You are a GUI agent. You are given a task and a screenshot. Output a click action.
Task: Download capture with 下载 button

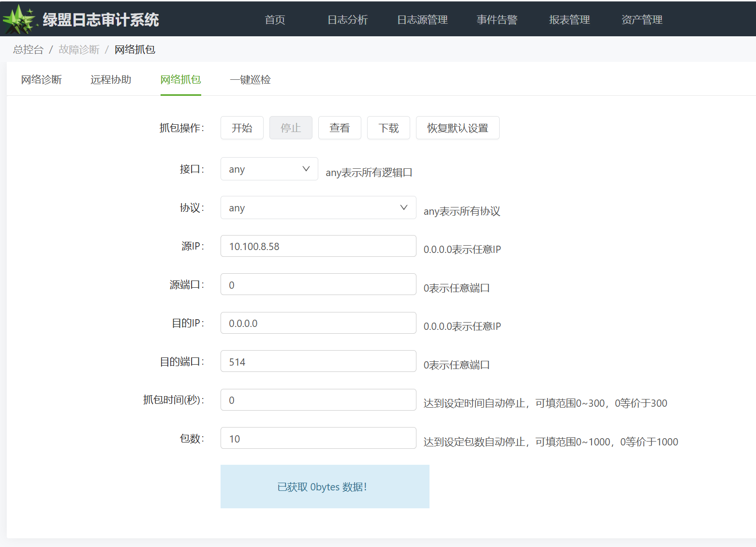point(388,128)
